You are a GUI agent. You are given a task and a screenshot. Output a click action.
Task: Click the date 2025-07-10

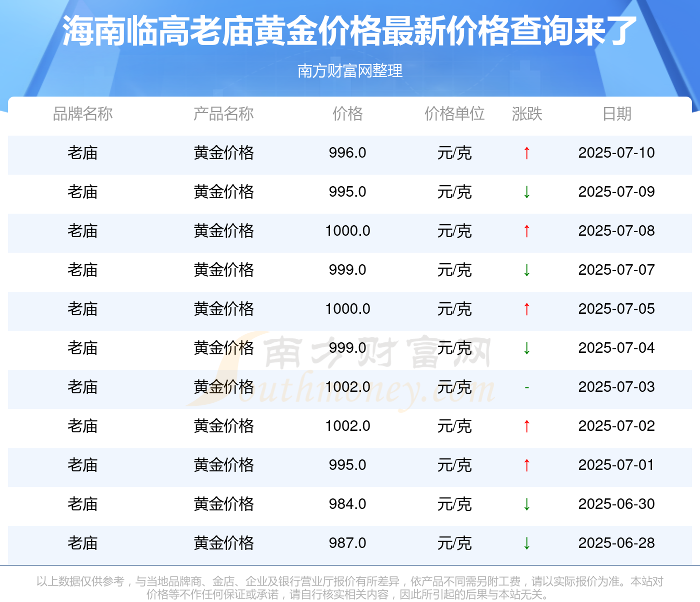point(616,153)
